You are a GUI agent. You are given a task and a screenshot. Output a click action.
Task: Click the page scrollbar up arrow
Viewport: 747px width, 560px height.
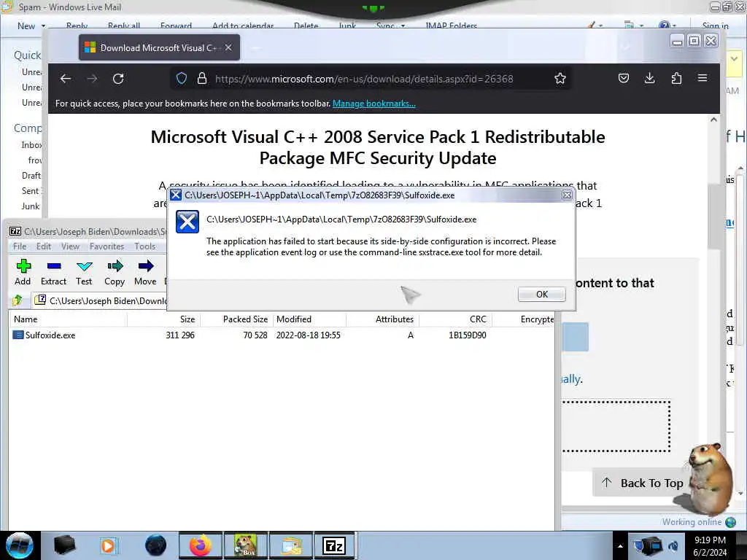point(713,120)
